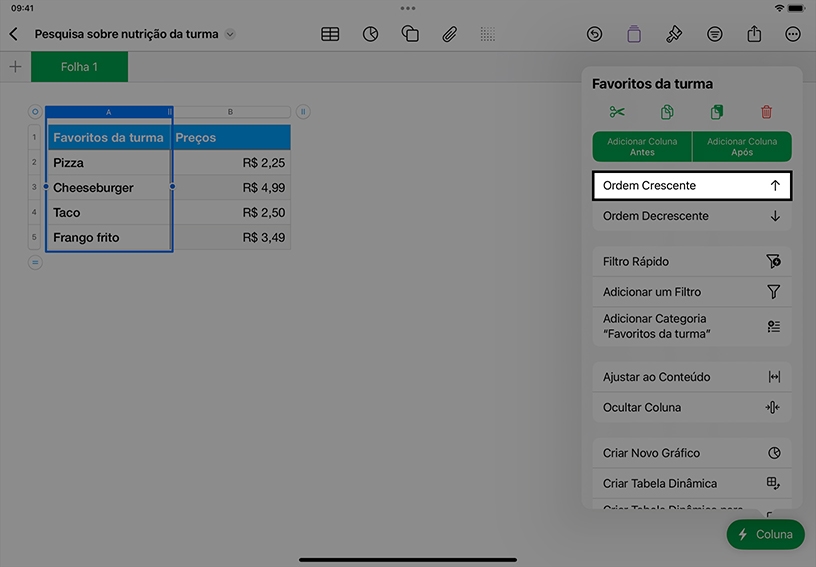Tap the Undo icon
The width and height of the screenshot is (816, 567).
594,34
